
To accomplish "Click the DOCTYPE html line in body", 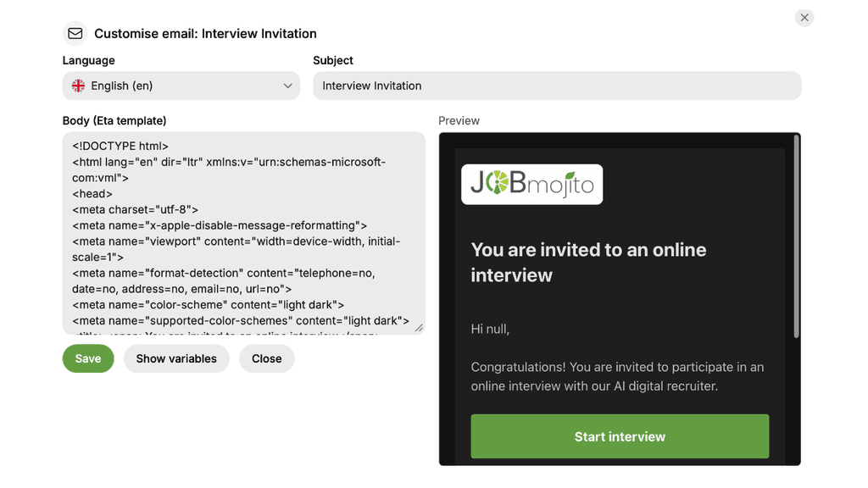I will click(120, 146).
